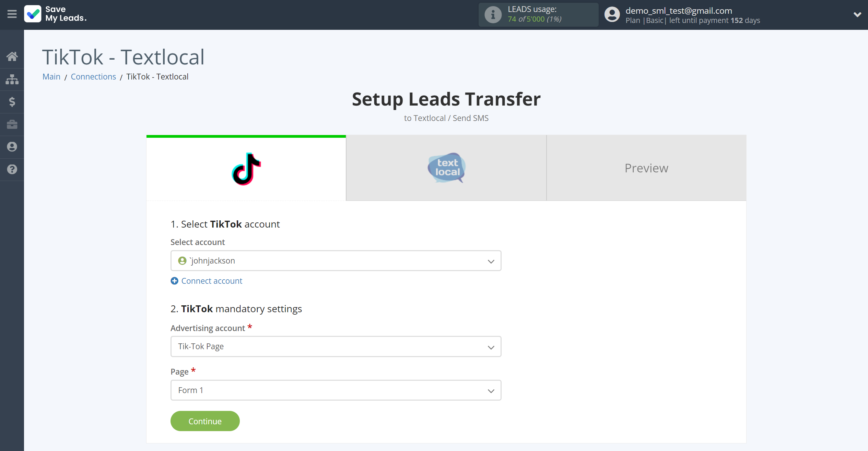Image resolution: width=868 pixels, height=451 pixels.
Task: Click the johnjackson account selector field
Action: coord(336,260)
